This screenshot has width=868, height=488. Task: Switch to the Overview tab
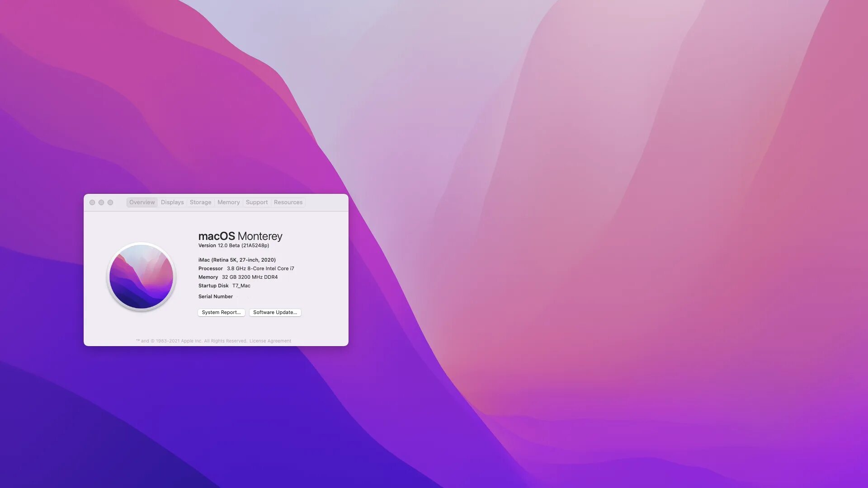pyautogui.click(x=142, y=202)
